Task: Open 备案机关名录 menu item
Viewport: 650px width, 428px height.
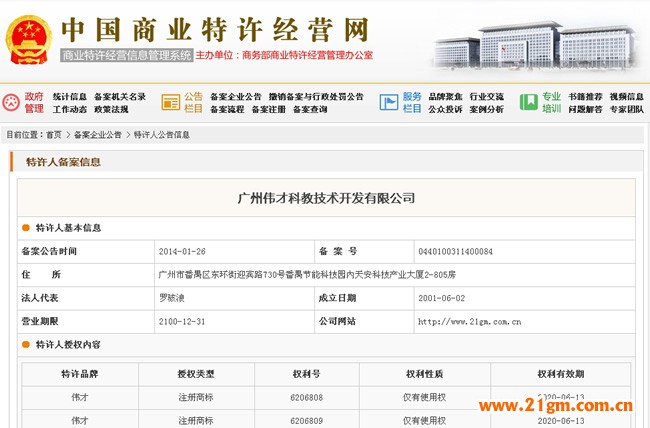Action: coord(120,97)
